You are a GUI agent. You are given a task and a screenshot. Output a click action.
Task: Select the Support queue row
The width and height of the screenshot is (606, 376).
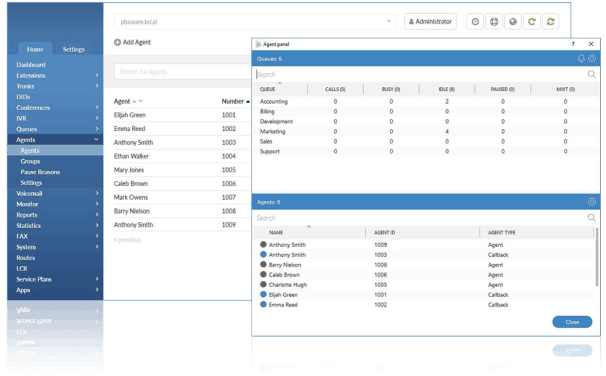coord(426,151)
